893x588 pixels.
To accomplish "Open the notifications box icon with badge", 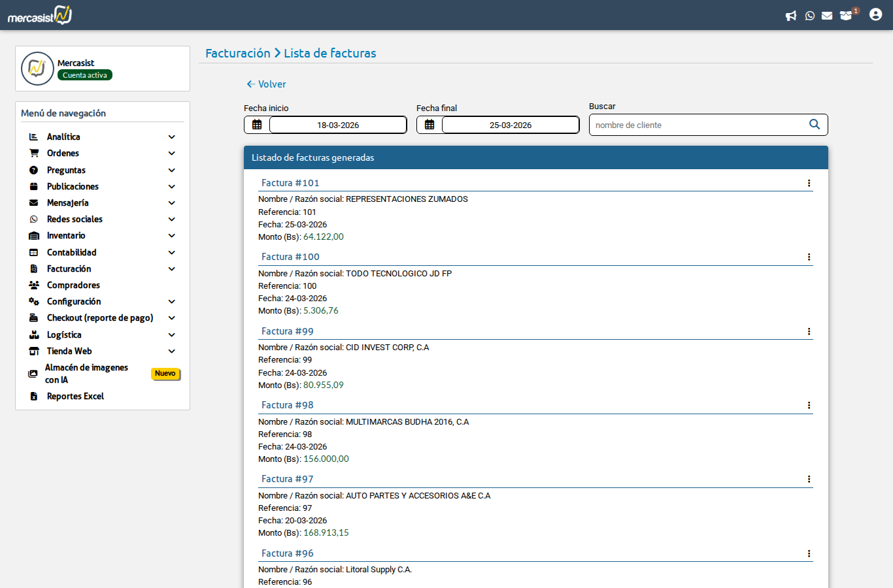I will click(847, 15).
